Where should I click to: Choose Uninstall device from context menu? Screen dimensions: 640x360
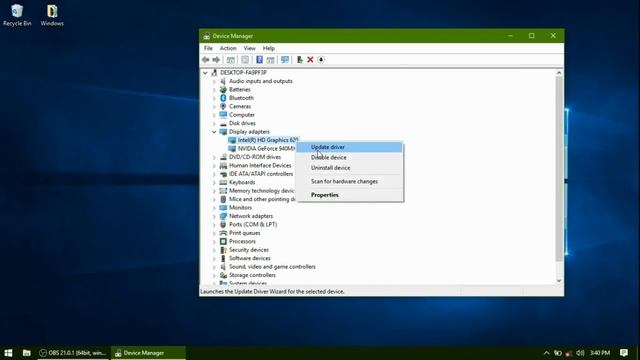[349, 168]
